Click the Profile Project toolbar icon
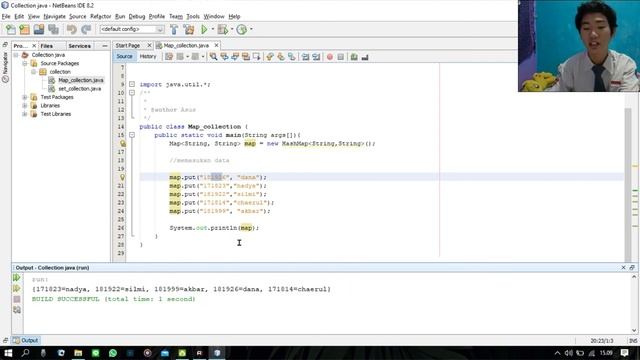 click(242, 29)
